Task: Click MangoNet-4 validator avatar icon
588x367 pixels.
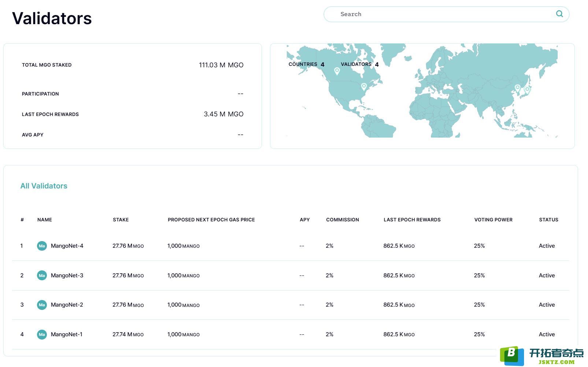Action: [42, 246]
